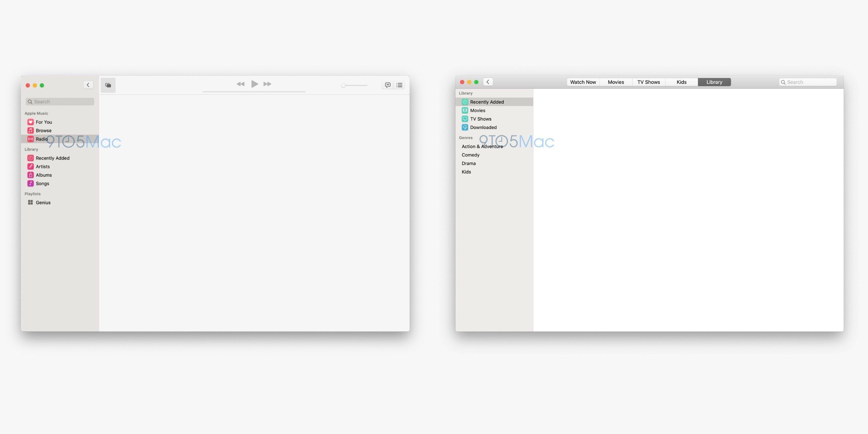
Task: Open the Genius playlist
Action: [43, 203]
